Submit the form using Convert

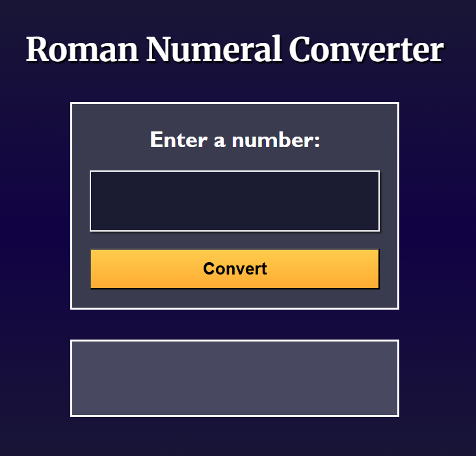pyautogui.click(x=234, y=269)
